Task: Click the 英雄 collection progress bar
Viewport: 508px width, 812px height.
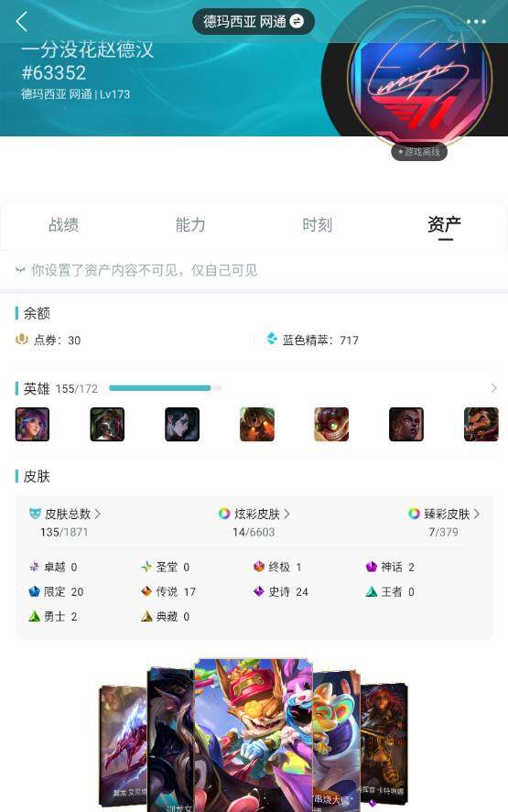Action: click(x=165, y=388)
